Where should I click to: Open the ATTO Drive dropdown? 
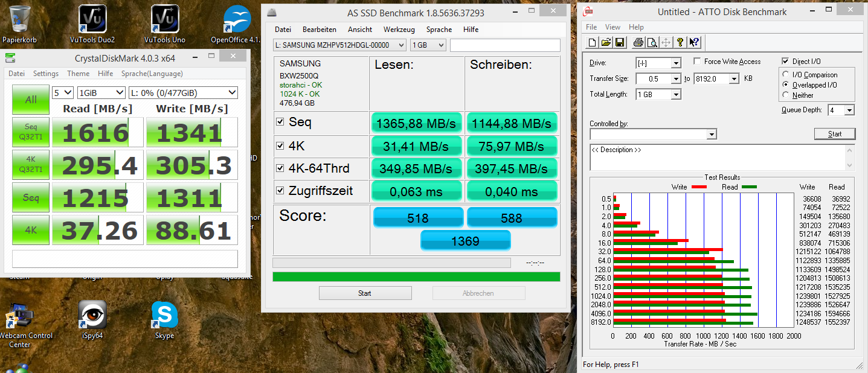pos(658,63)
